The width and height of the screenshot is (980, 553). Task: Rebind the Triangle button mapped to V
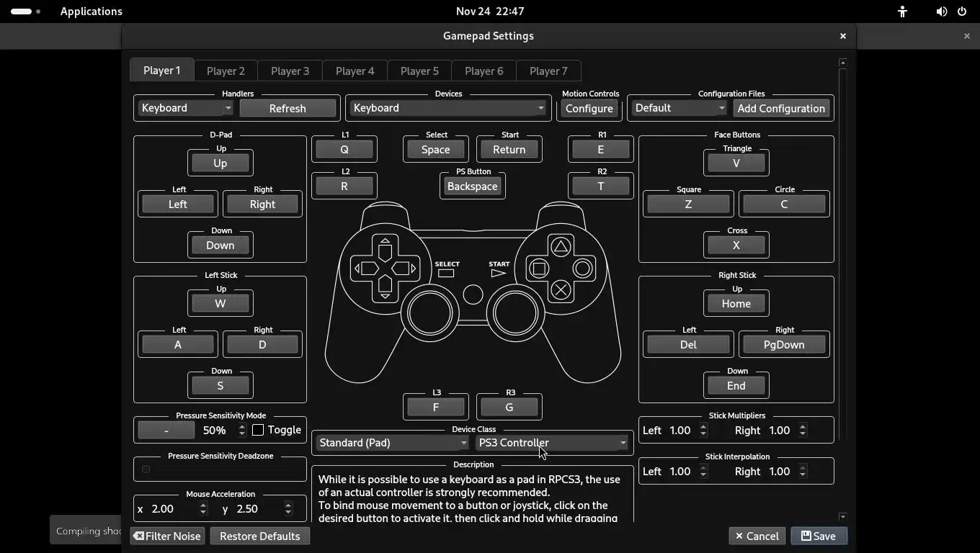coord(736,163)
